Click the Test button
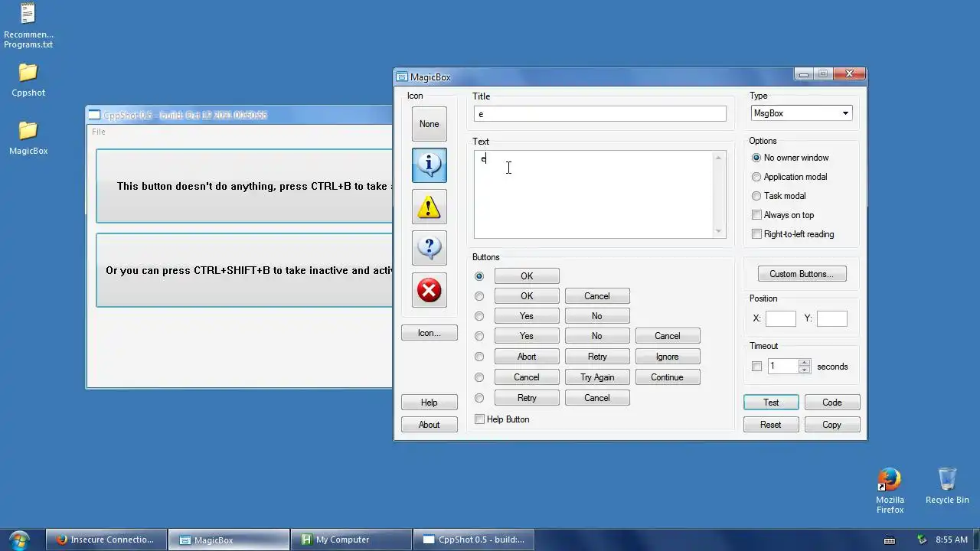 (771, 403)
